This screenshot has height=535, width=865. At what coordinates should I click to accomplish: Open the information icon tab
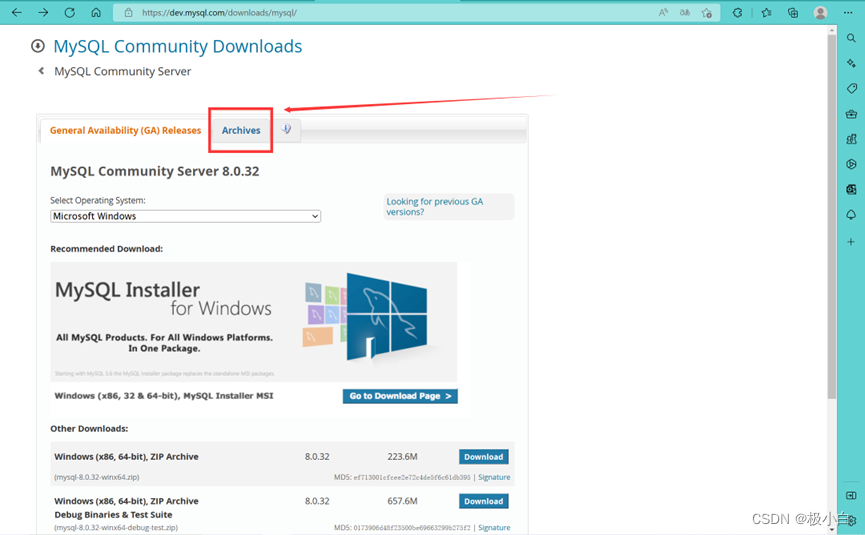(x=286, y=130)
